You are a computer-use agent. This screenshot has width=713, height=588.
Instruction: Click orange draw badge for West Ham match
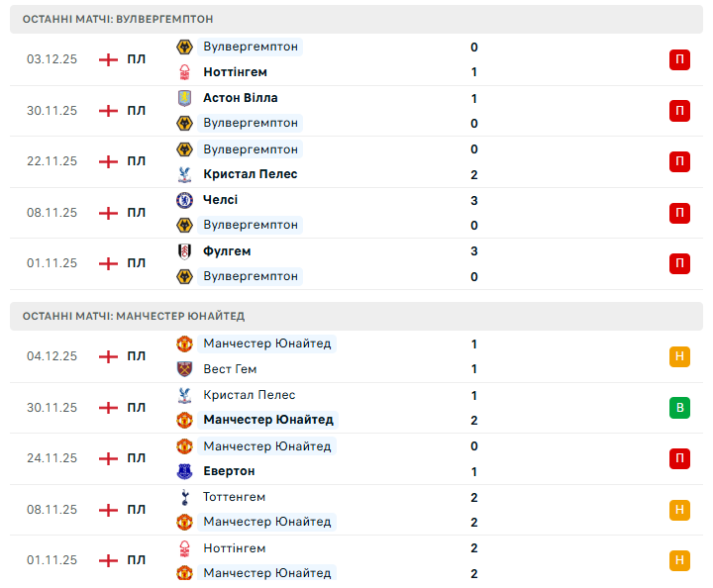point(679,356)
